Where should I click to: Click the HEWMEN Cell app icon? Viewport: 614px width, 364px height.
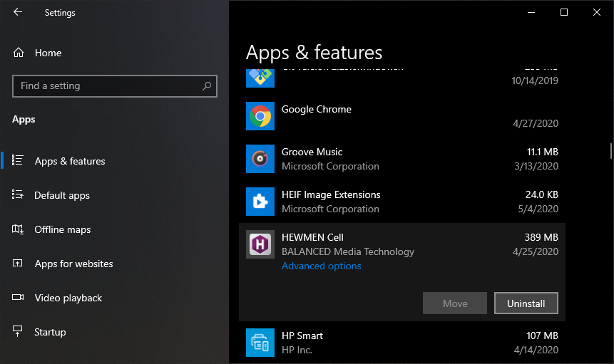tap(260, 244)
